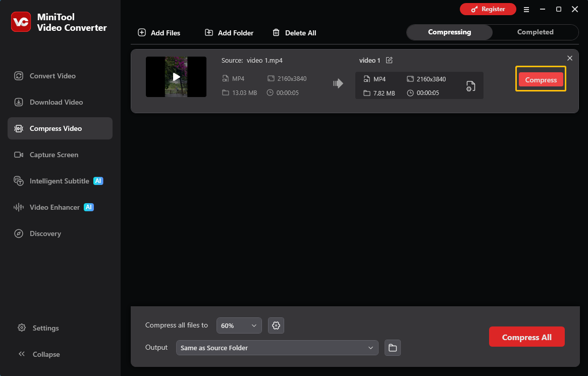Open the Capture Screen section

coord(60,155)
